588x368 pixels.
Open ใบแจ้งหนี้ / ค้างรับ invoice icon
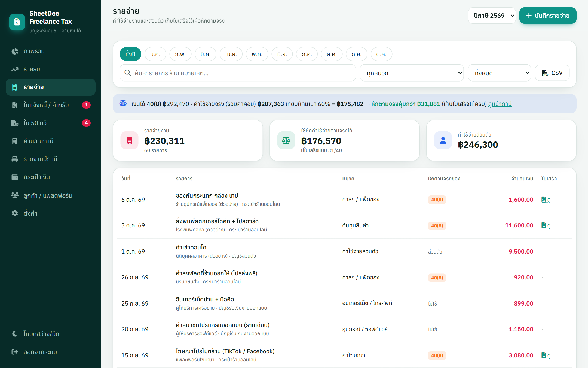click(x=15, y=105)
